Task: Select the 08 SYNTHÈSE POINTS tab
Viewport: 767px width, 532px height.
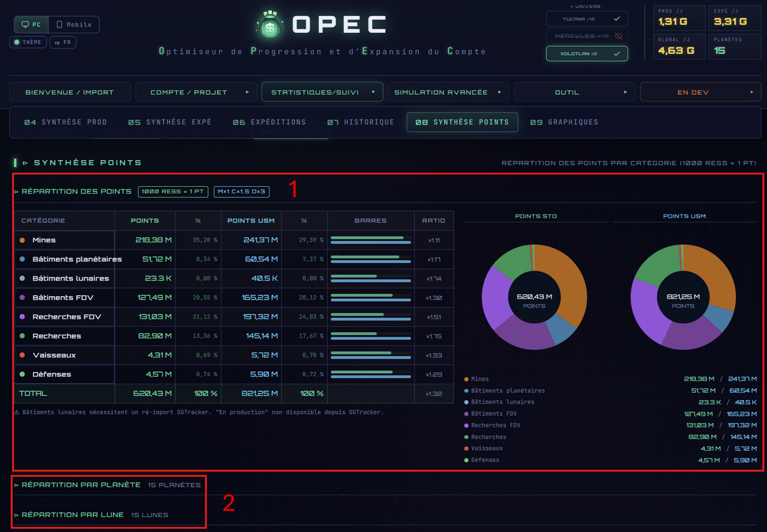Action: (462, 122)
